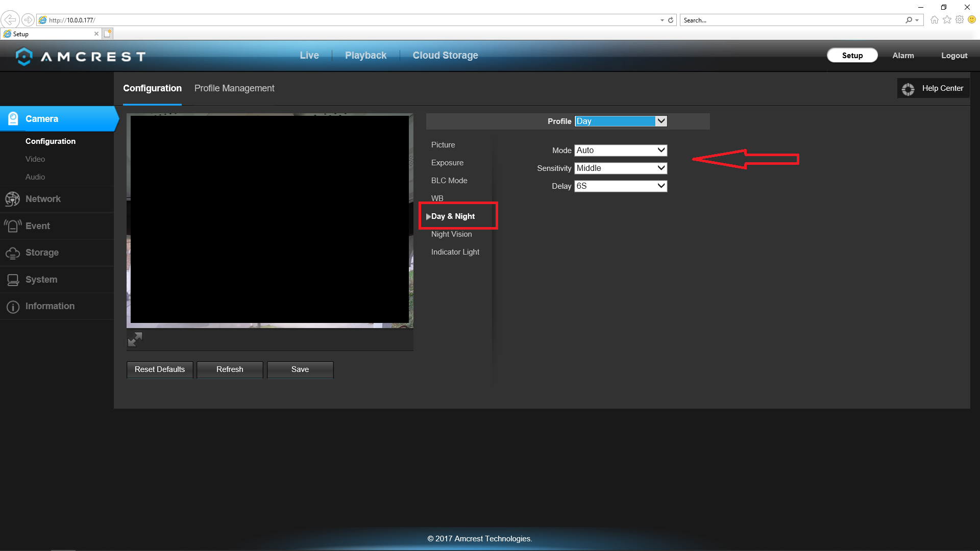Screen dimensions: 980x551
Task: Open the Delay dropdown set to 6S
Action: (x=621, y=186)
